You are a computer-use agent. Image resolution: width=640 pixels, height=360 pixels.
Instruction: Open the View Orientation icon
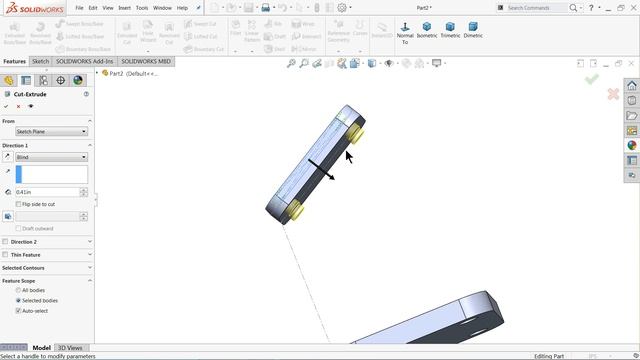(x=355, y=63)
